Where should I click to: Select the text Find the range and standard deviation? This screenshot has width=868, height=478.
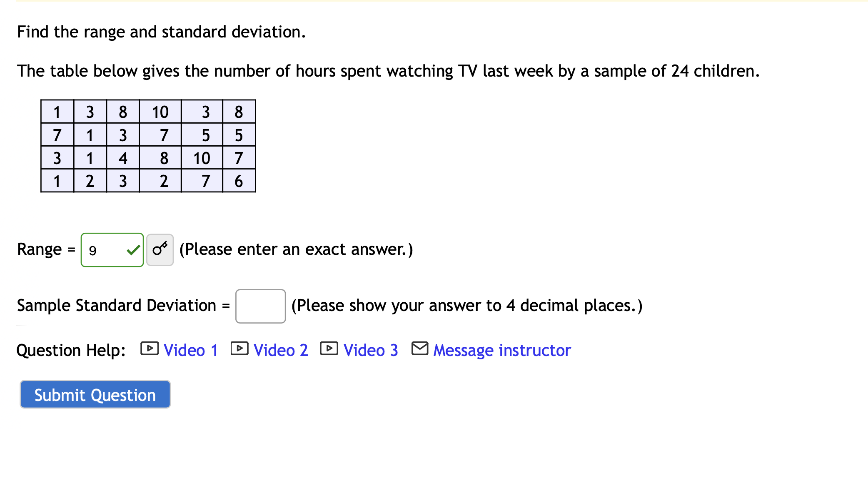(161, 32)
